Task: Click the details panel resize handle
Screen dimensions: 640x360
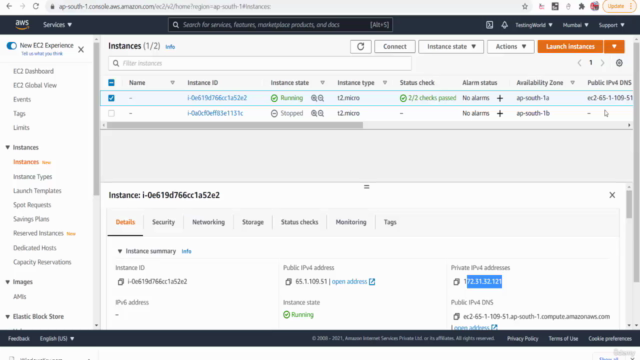Action: (x=366, y=187)
